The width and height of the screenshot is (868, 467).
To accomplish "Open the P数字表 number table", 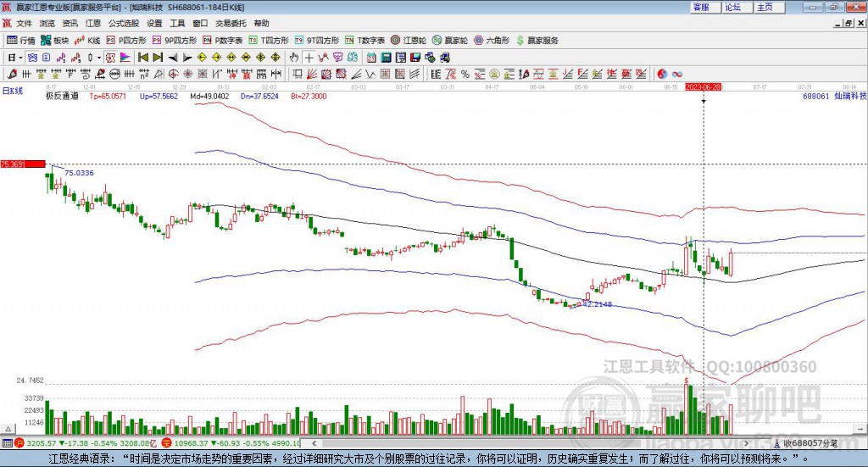I will (223, 41).
